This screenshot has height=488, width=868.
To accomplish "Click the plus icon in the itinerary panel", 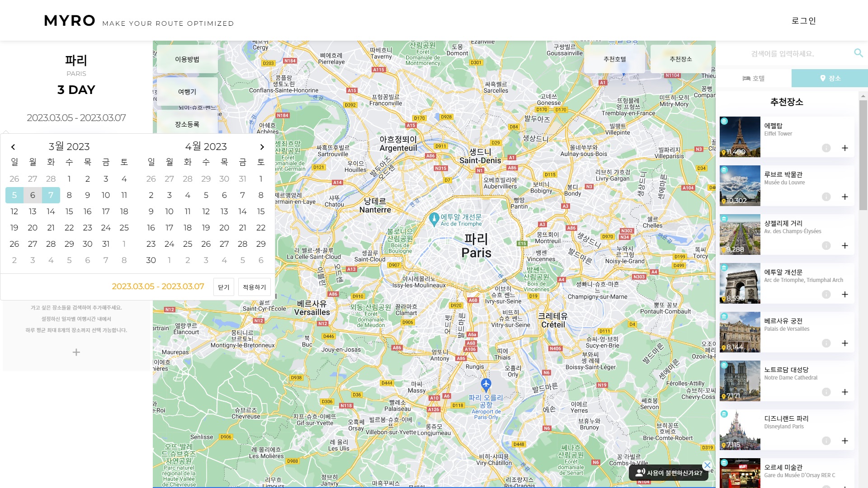I will tap(76, 352).
